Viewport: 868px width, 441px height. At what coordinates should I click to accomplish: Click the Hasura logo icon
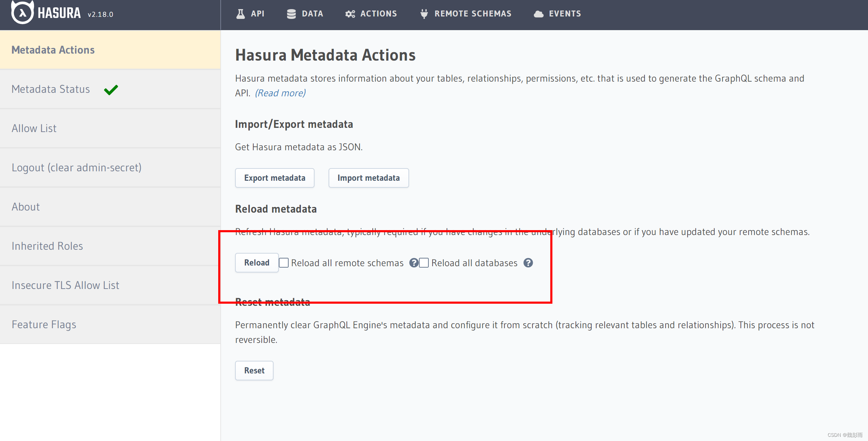22,13
